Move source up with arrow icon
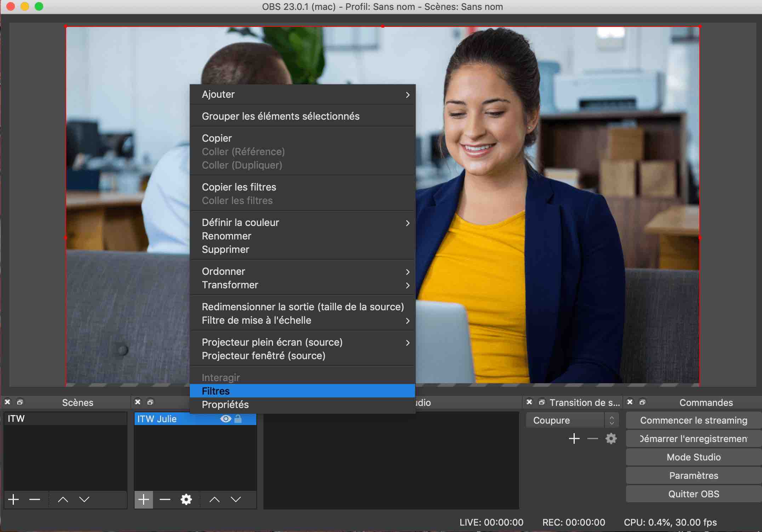 214,499
